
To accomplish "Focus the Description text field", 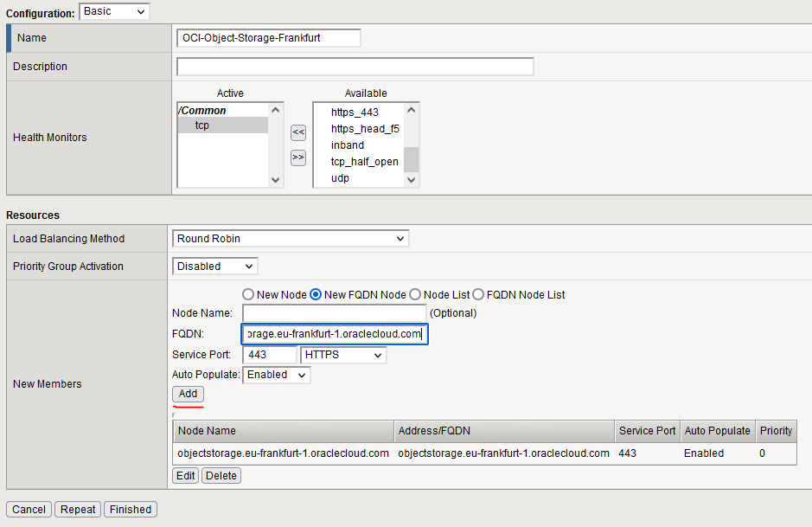I will tap(355, 67).
